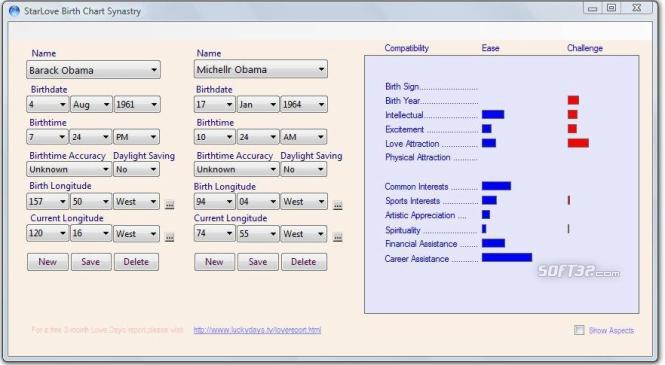Open the first person's Name dropdown (Barack Obama)
The image size is (665, 365).
[93, 70]
